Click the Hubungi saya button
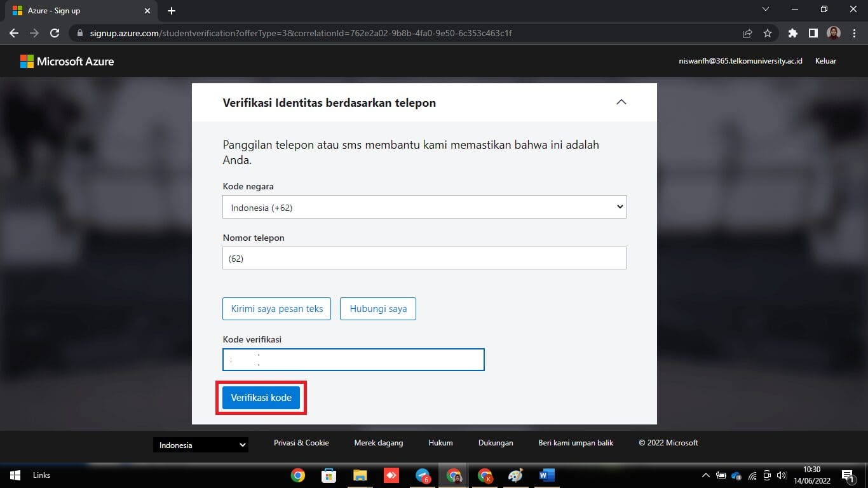 (x=378, y=309)
